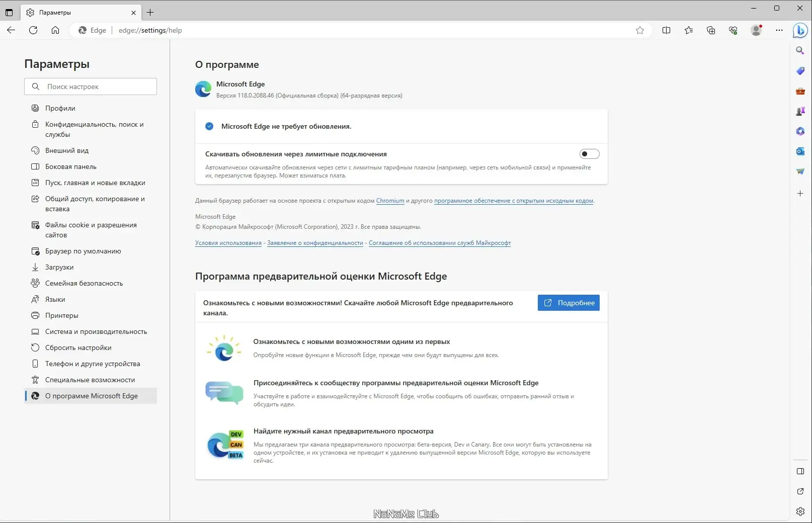The width and height of the screenshot is (812, 523).
Task: Open Принтеры settings section
Action: point(91,315)
